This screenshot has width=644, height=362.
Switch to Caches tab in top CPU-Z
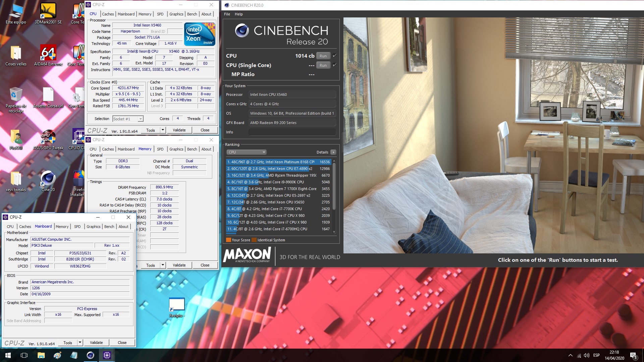108,14
